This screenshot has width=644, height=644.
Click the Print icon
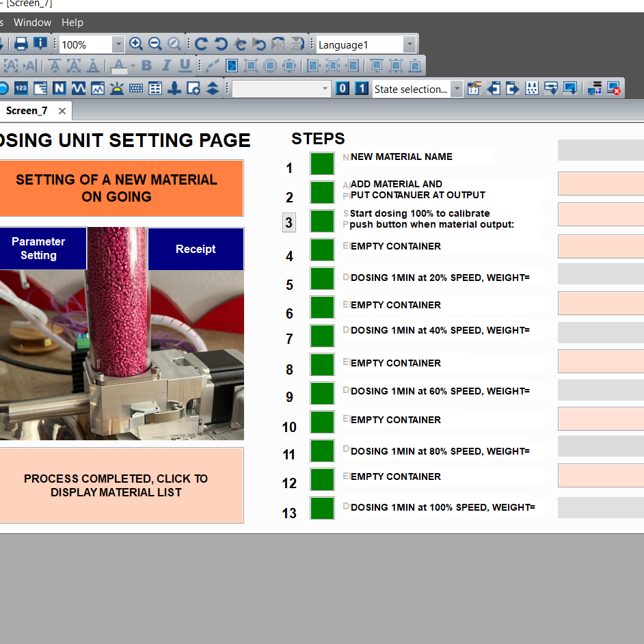click(21, 43)
